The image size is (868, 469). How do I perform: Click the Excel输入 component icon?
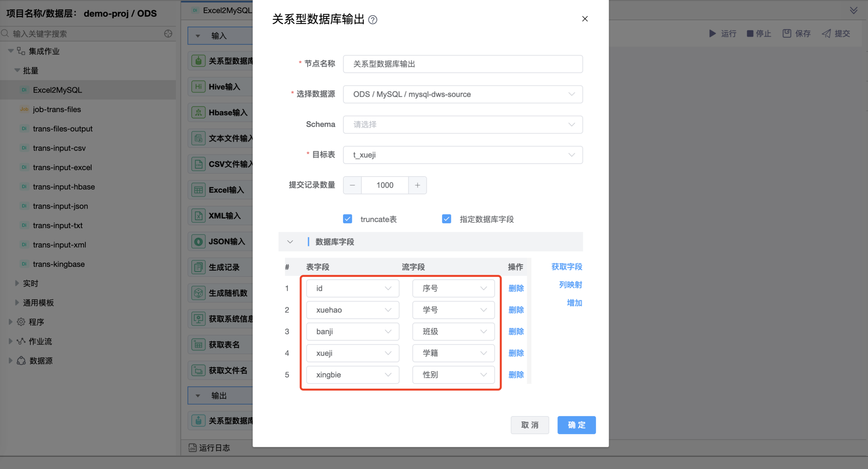(198, 190)
